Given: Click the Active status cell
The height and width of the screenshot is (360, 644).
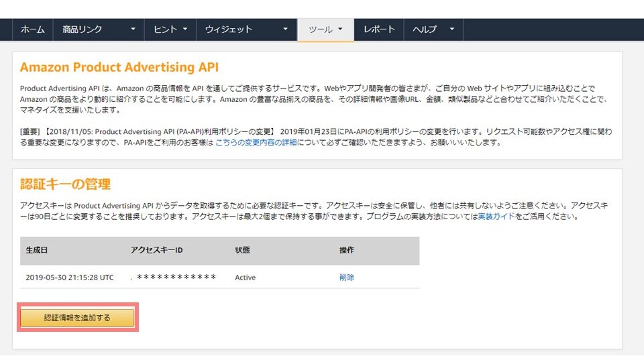Looking at the screenshot, I should tap(245, 278).
